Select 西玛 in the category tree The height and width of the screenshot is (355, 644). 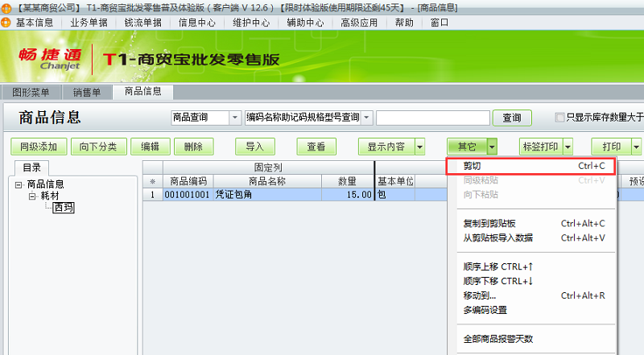tap(64, 208)
